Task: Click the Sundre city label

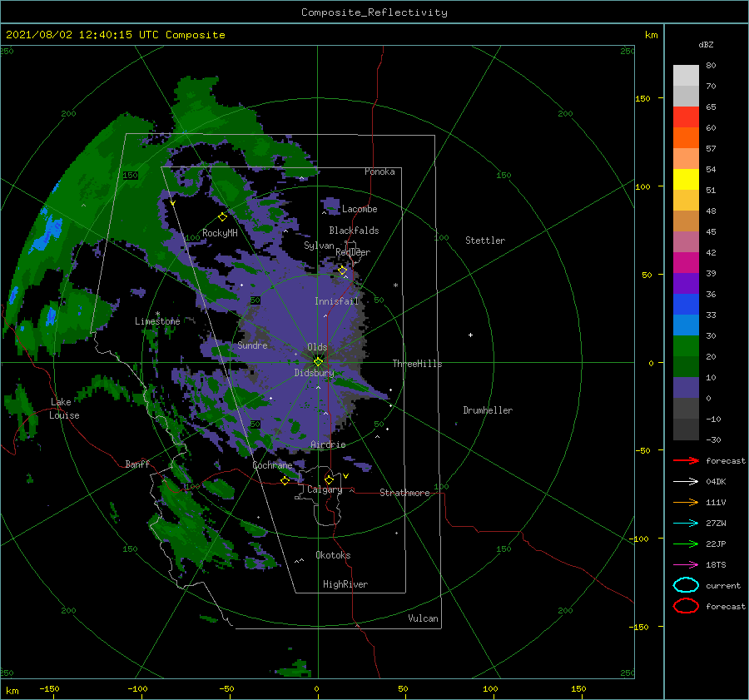Action: tap(252, 345)
